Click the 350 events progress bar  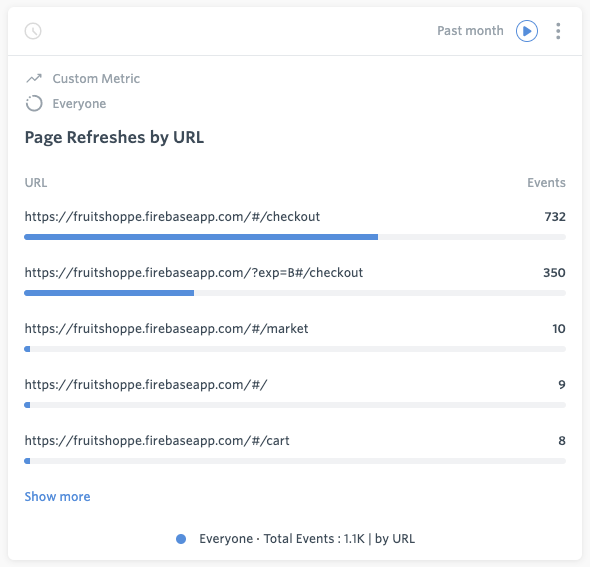(x=295, y=293)
